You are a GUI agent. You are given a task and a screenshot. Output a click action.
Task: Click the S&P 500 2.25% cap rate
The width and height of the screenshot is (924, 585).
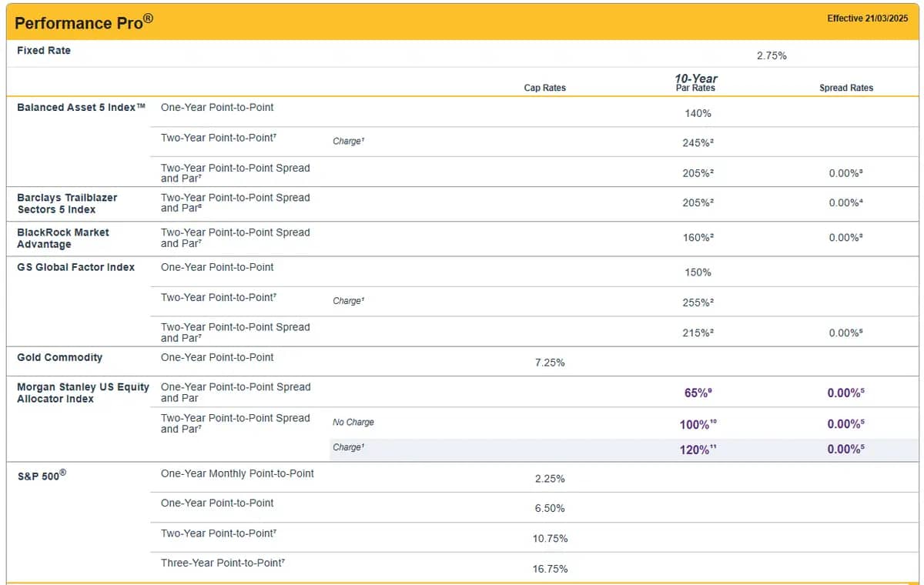[x=550, y=479]
